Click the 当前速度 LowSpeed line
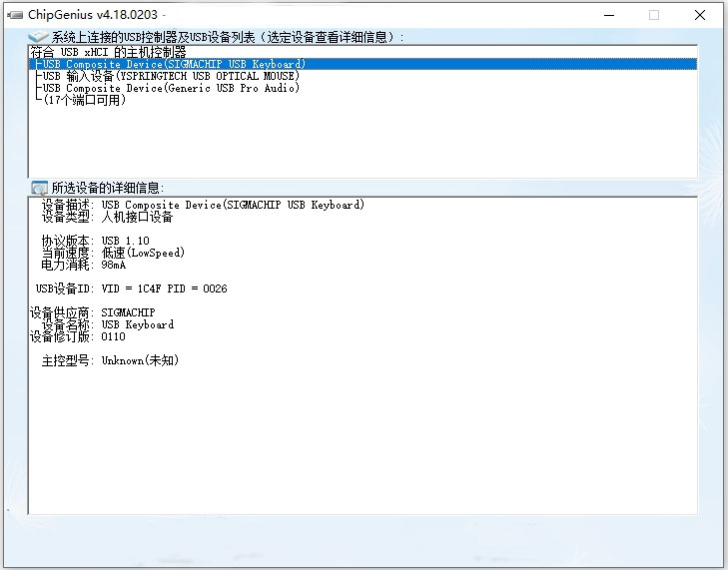 point(112,253)
